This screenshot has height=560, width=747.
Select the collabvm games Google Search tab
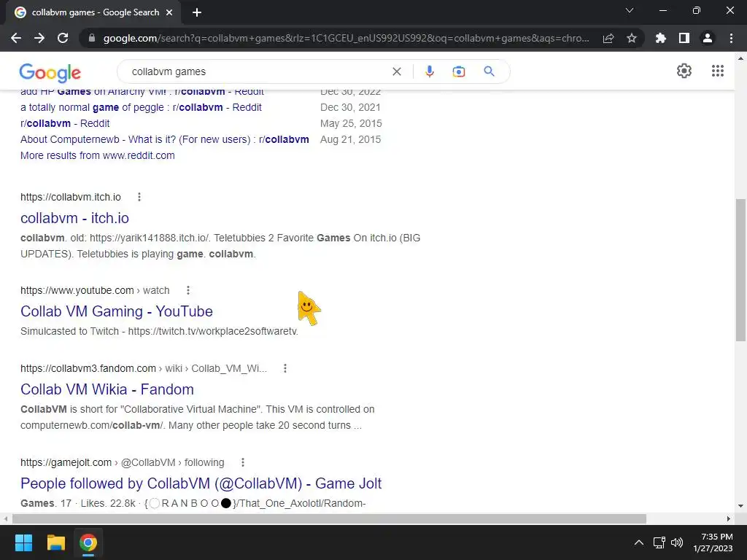pyautogui.click(x=93, y=13)
